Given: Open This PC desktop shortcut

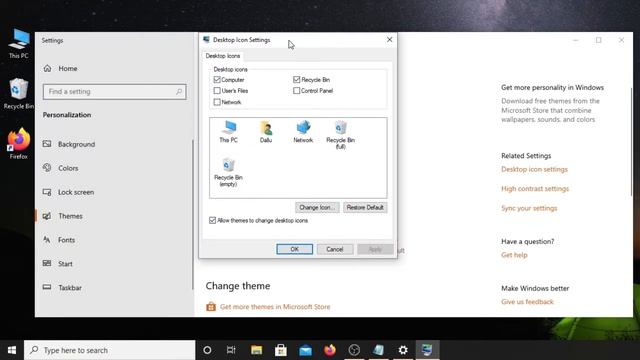Looking at the screenshot, I should tap(19, 44).
